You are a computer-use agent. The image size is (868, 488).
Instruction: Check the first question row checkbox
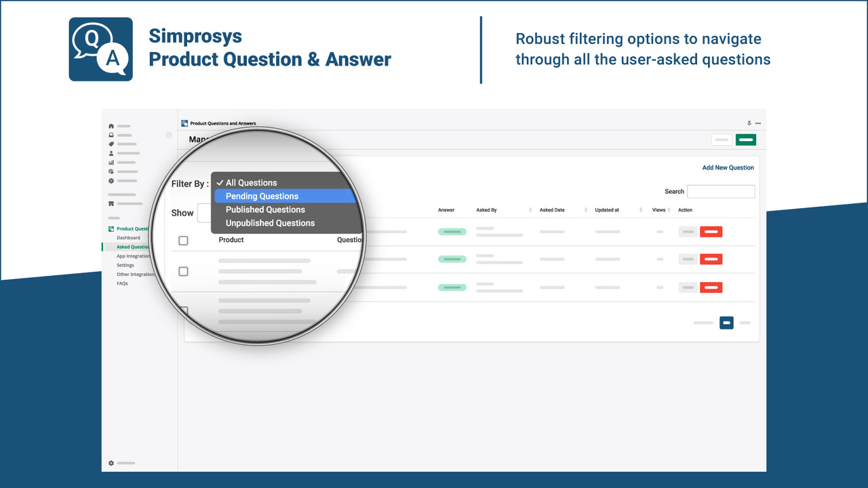coord(183,240)
